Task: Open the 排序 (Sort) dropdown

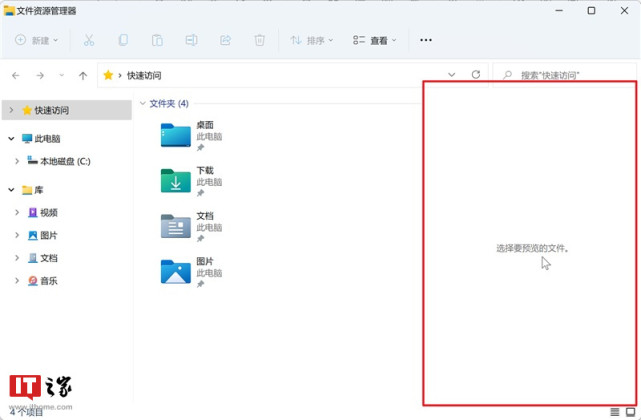Action: tap(312, 40)
